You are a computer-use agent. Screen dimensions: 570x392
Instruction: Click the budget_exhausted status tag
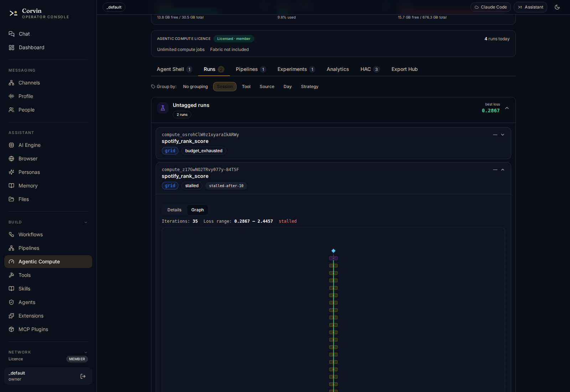(x=204, y=151)
